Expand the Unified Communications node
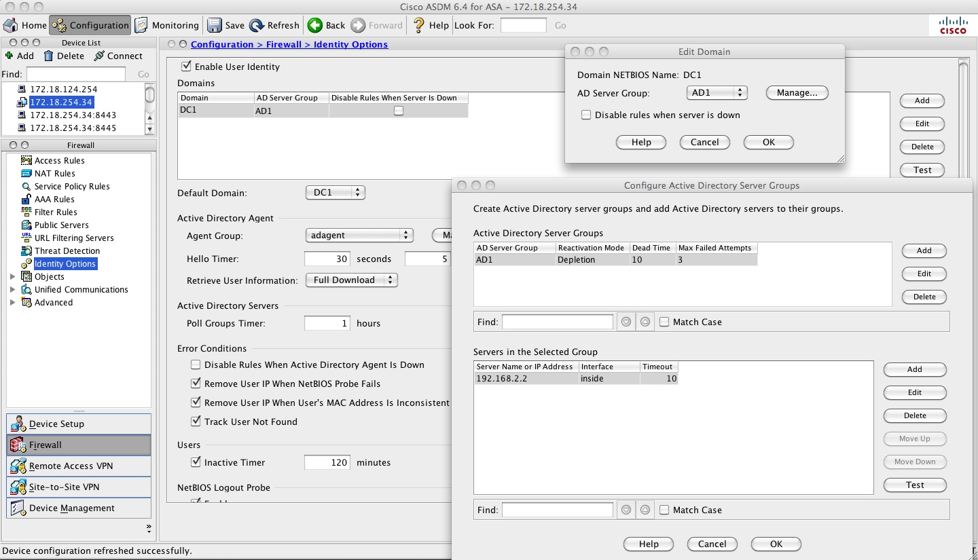This screenshot has width=978, height=560. point(12,290)
